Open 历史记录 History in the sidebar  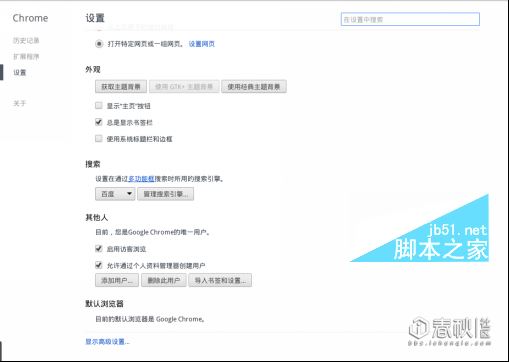point(26,41)
